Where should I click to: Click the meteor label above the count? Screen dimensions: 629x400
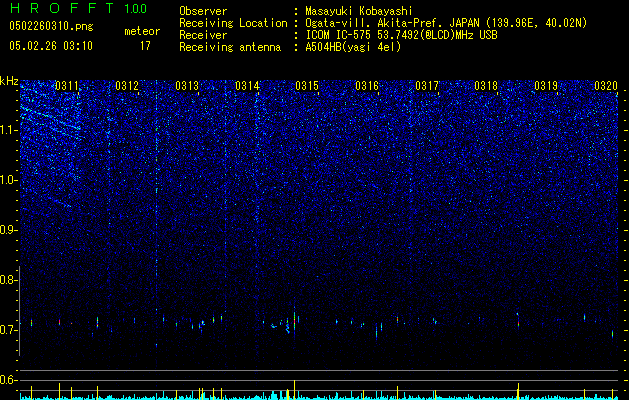(x=142, y=31)
